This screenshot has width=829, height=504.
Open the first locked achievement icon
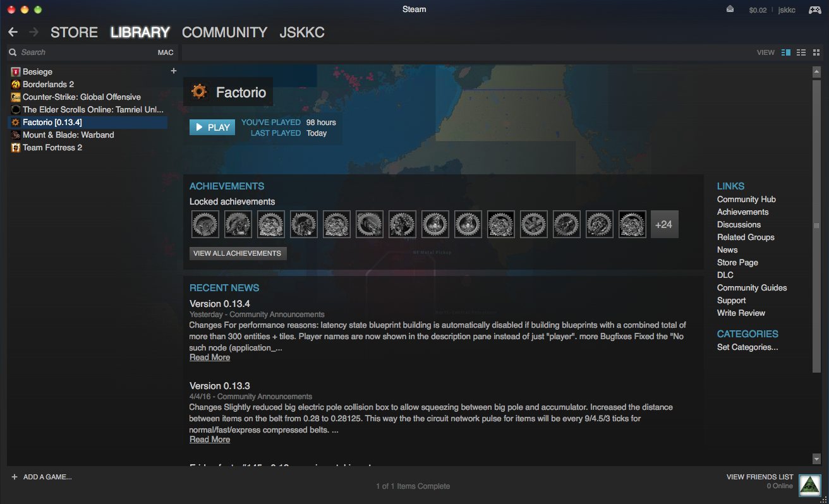[205, 224]
